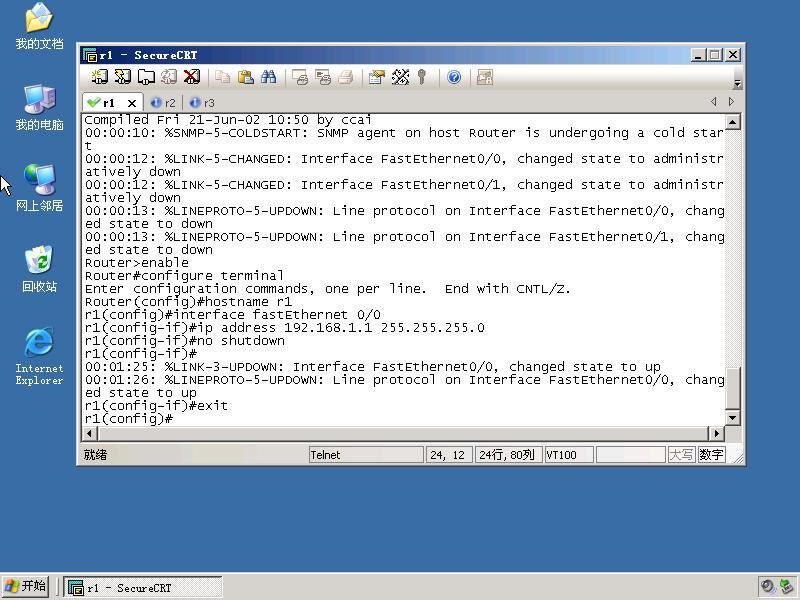Click the 数字 Num Lock indicator
The height and width of the screenshot is (600, 800).
711,455
